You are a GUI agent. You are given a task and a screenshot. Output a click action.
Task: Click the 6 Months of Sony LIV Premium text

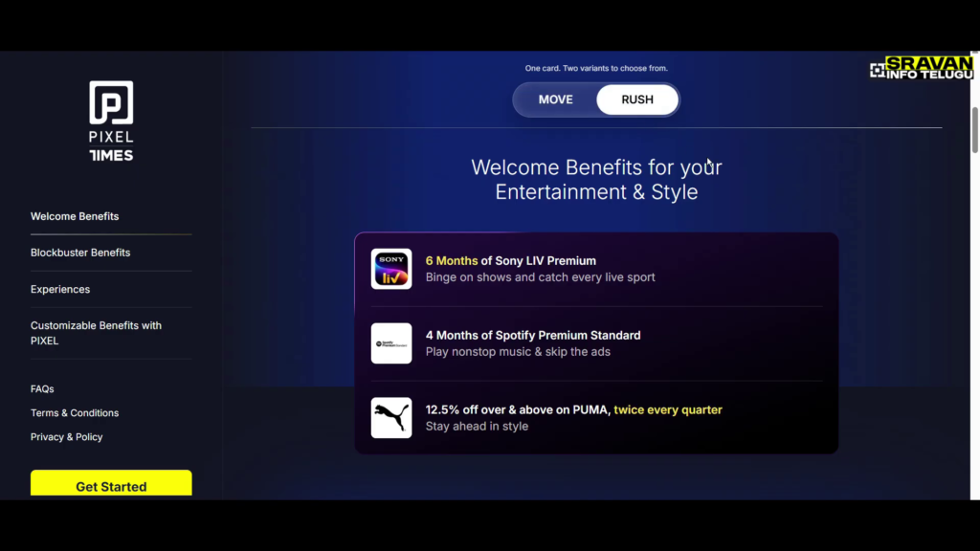click(x=511, y=260)
